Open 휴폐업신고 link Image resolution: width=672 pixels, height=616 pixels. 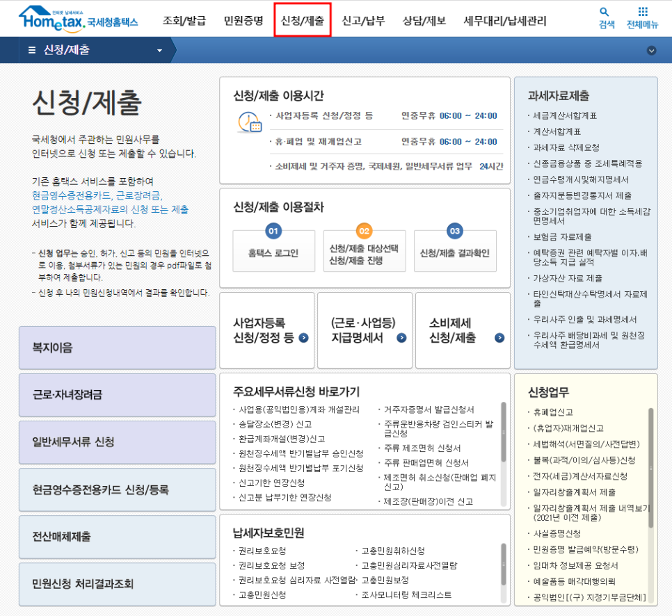tap(553, 412)
